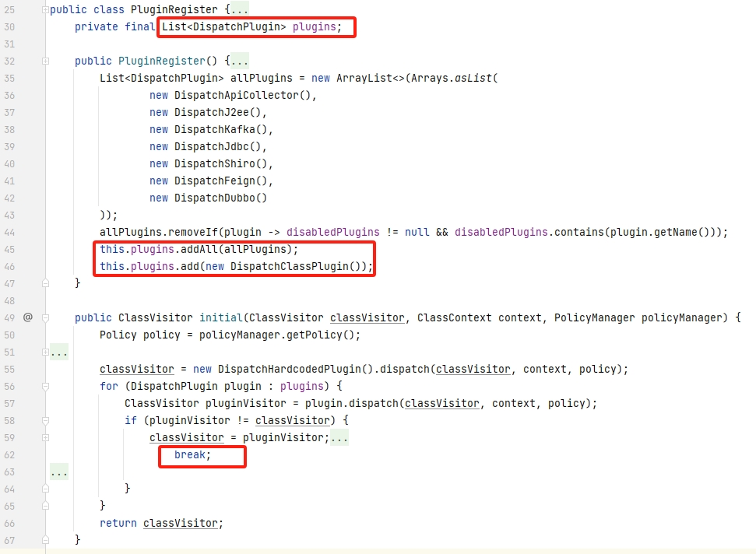
Task: Click the fold end marker on line 65
Action: tap(46, 506)
